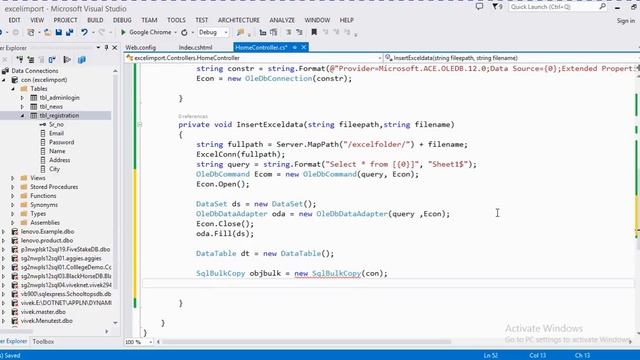Viewport: 640px width, 360px height.
Task: Select the vivek.master.dbo connection
Action: point(43,312)
